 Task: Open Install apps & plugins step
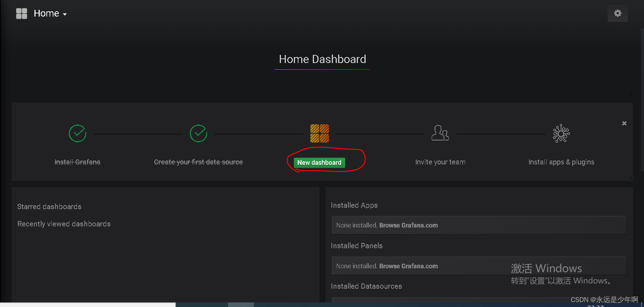[561, 162]
